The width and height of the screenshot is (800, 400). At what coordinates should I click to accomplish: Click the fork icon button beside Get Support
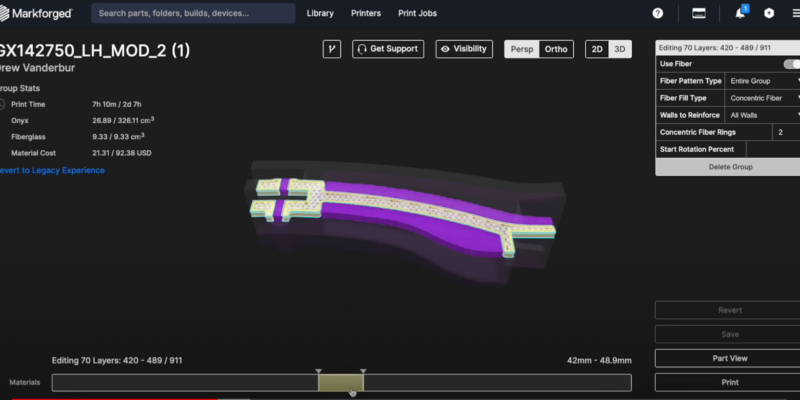332,49
